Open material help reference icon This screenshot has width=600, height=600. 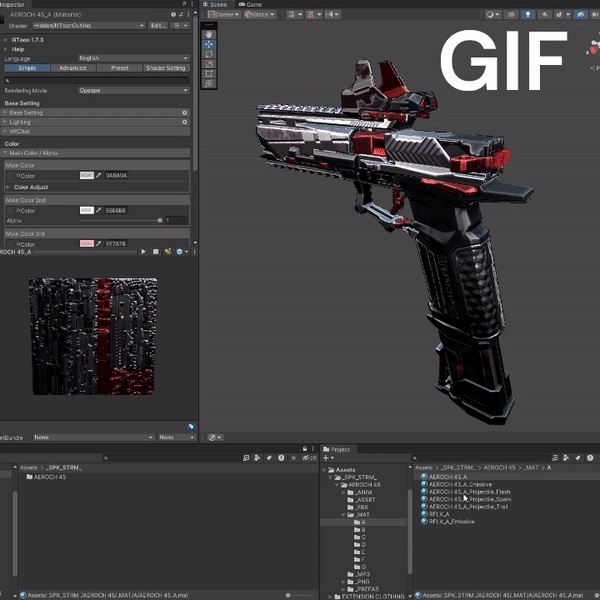pyautogui.click(x=173, y=15)
